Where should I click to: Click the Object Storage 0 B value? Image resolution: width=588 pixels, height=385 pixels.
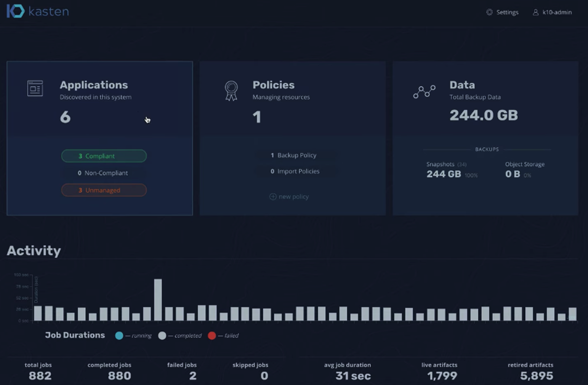click(513, 174)
